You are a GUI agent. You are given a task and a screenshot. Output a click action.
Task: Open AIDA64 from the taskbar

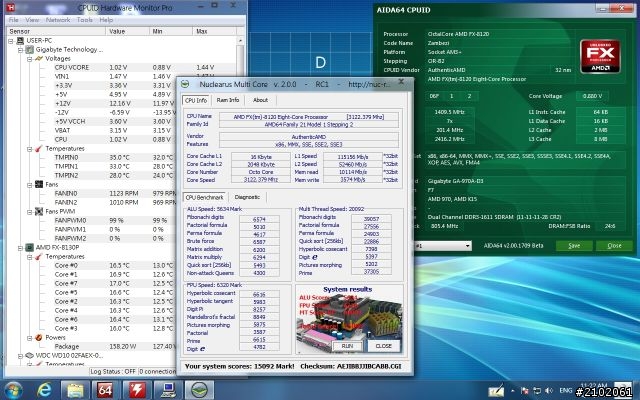coord(105,391)
